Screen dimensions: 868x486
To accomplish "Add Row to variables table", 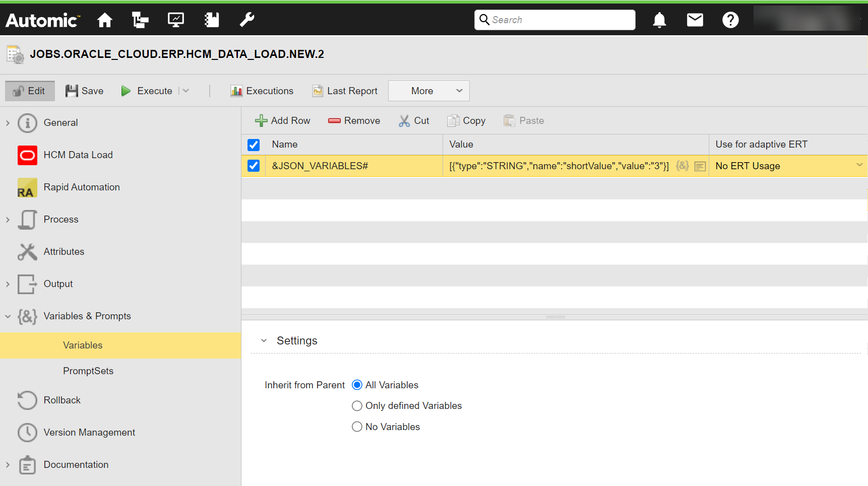I will tap(283, 121).
